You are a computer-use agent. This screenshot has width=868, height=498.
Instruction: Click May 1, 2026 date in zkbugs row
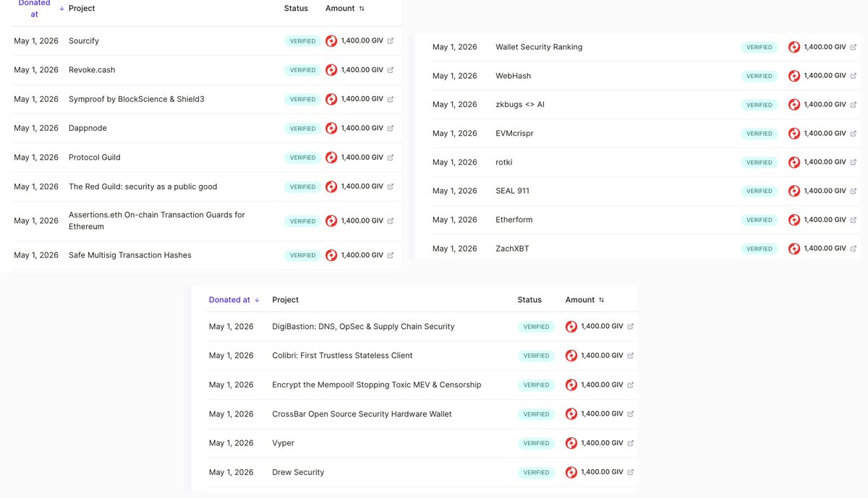455,105
